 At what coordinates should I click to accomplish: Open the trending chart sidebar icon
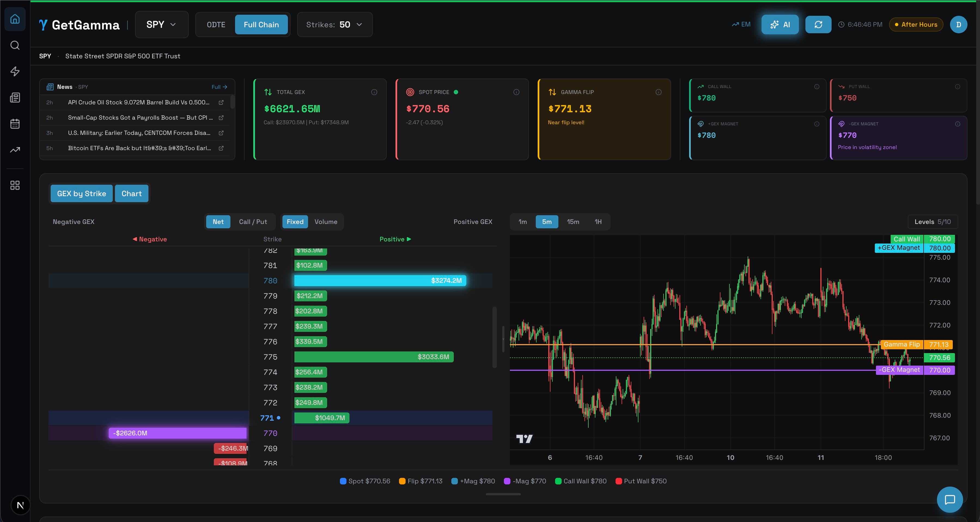(15, 150)
